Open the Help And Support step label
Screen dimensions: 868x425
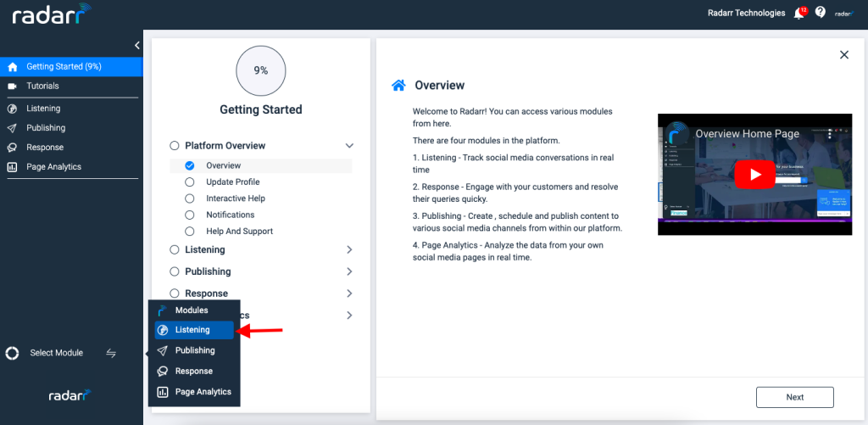240,232
